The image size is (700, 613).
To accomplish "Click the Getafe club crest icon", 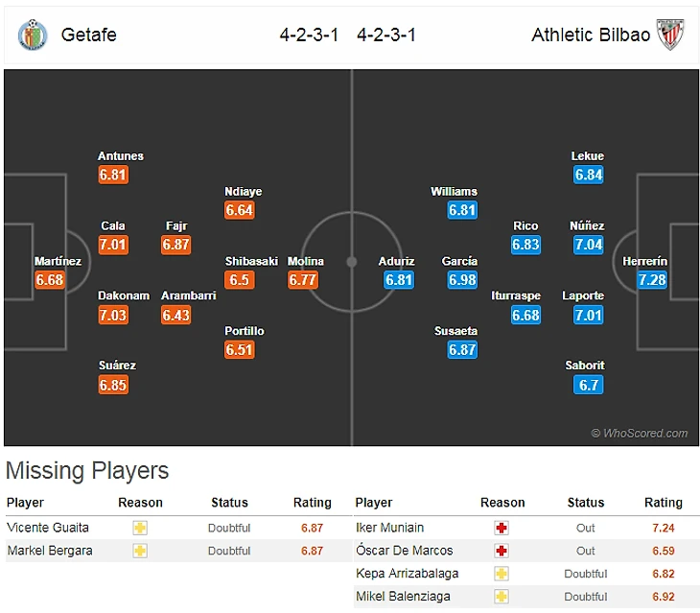I will (32, 35).
